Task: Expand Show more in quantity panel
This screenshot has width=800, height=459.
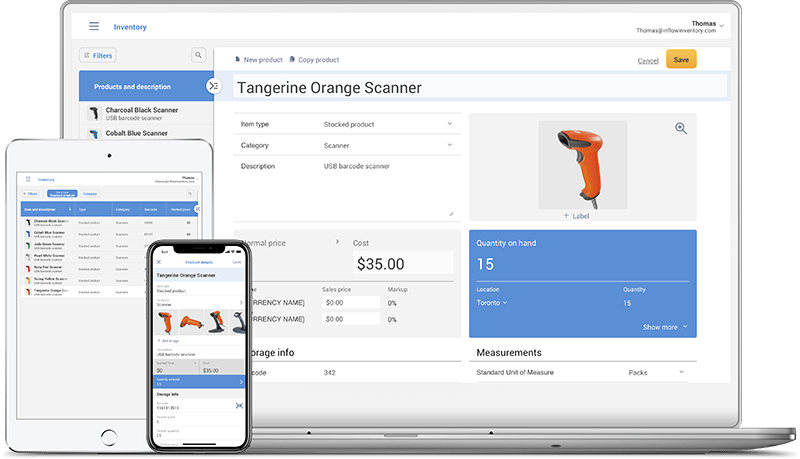Action: pyautogui.click(x=665, y=327)
